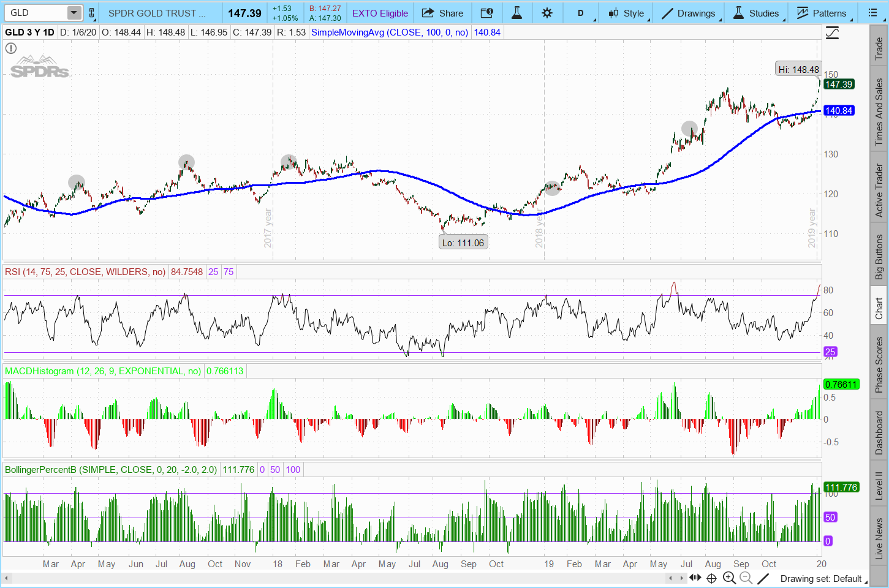Click the scroll right arrow on the time scrollbar

[682, 578]
